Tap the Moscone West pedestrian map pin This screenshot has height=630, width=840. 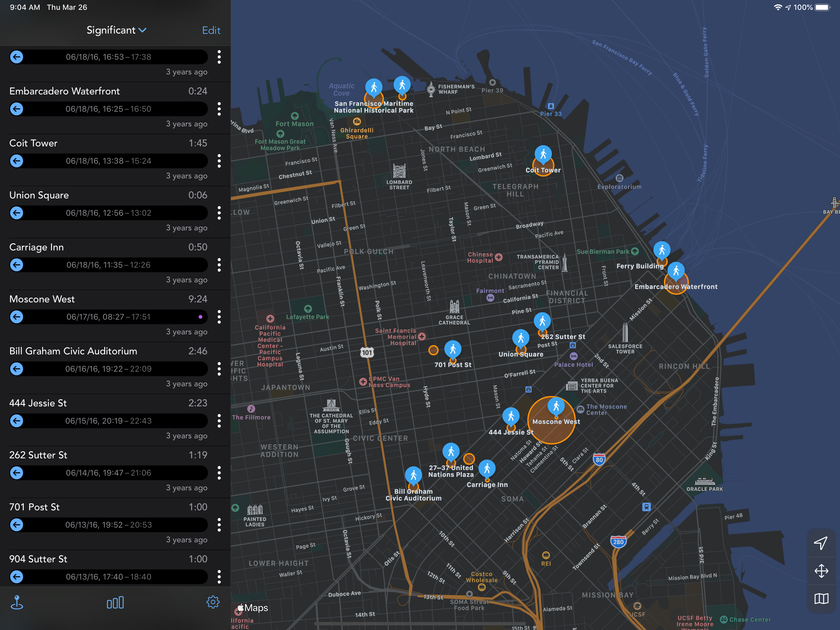(556, 406)
